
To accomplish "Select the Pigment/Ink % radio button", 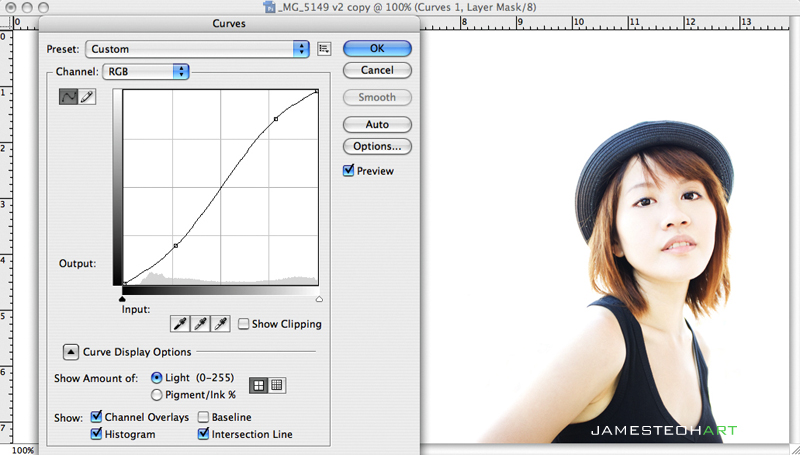I will point(157,395).
